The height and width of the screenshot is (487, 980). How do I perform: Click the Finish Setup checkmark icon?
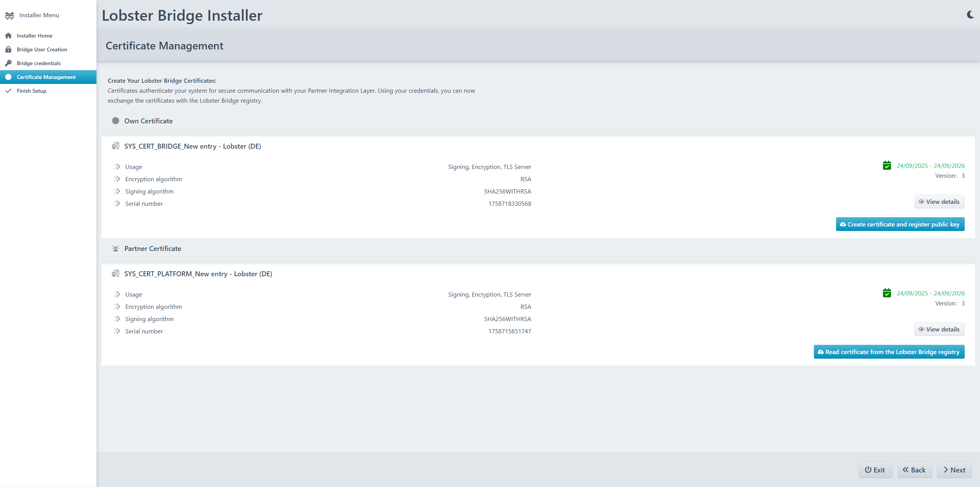(8, 91)
